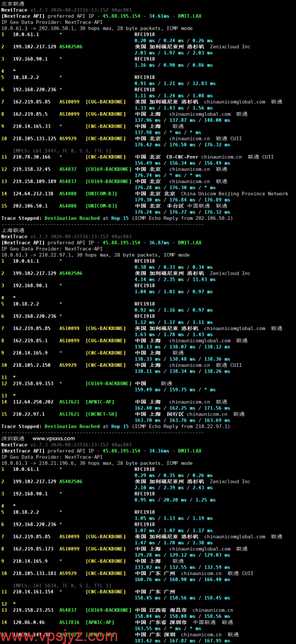The image size is (296, 644).
Task: Click the MPLS Lbl 5634 line
Action: pyautogui.click(x=62, y=586)
